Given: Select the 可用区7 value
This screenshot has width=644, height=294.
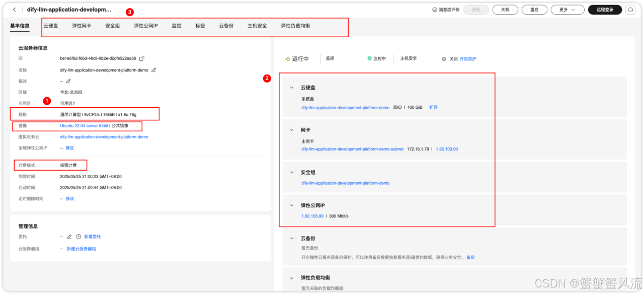Looking at the screenshot, I should pyautogui.click(x=67, y=103).
